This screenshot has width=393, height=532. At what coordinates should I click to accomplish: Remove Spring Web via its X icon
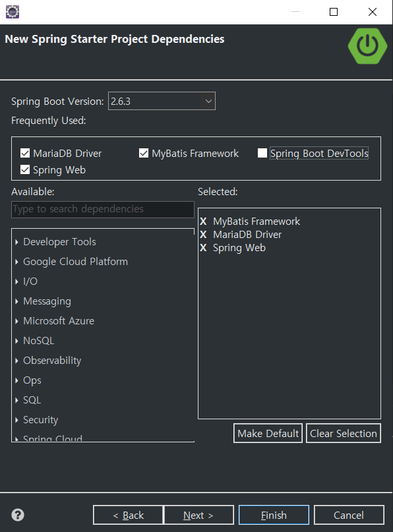click(203, 248)
